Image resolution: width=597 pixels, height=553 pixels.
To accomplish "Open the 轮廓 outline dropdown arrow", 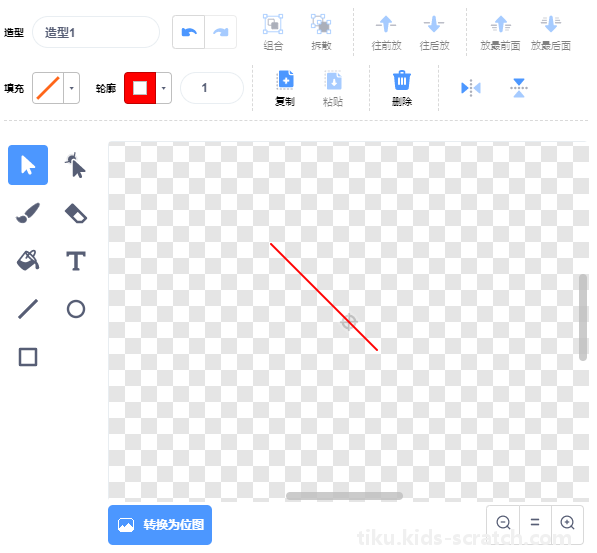I will (x=164, y=88).
